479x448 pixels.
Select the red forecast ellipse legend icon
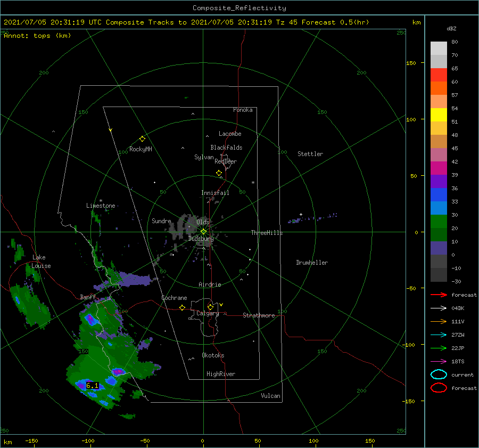tap(439, 388)
